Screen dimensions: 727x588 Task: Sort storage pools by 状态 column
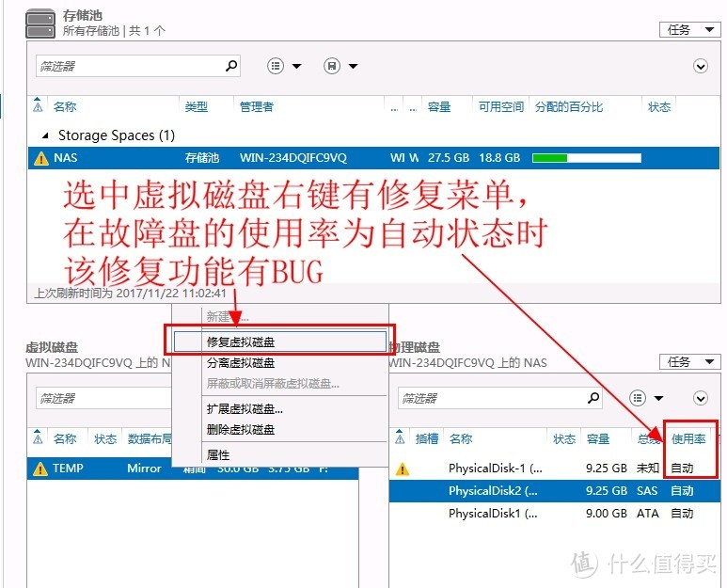coord(659,106)
